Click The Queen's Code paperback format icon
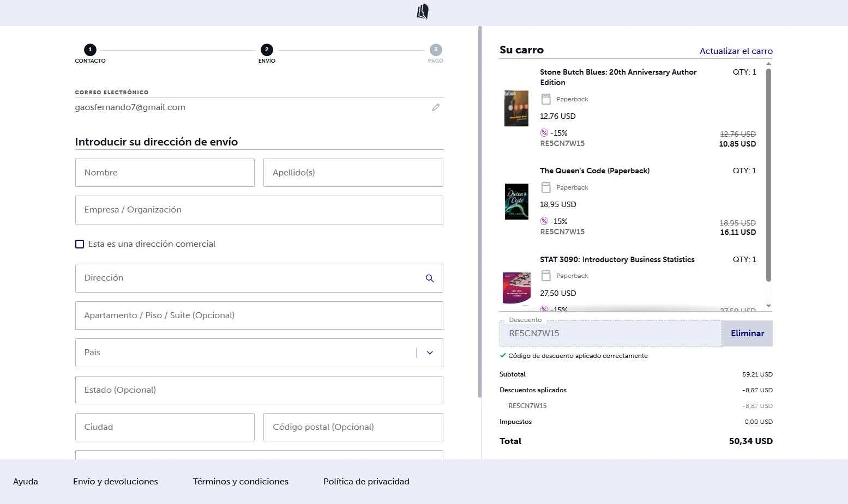Image resolution: width=848 pixels, height=504 pixels. tap(546, 187)
